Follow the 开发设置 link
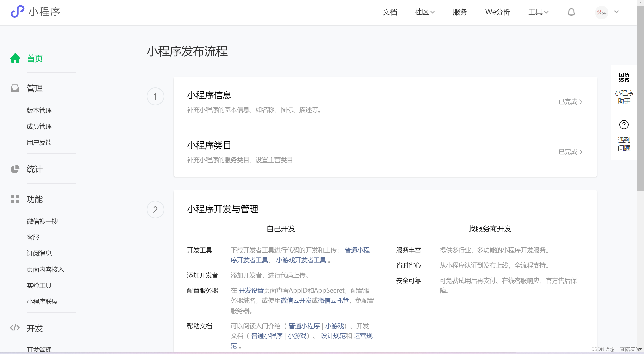Image resolution: width=644 pixels, height=354 pixels. click(251, 290)
